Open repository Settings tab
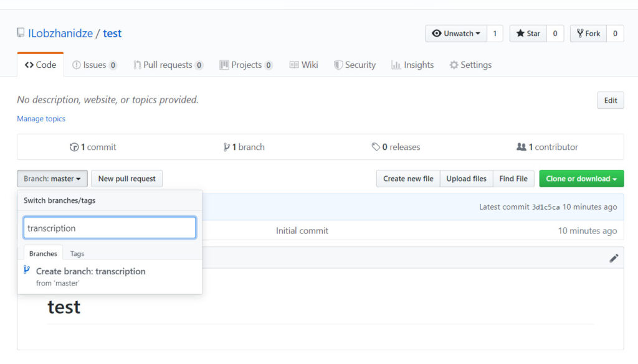638x364 pixels. pos(470,65)
